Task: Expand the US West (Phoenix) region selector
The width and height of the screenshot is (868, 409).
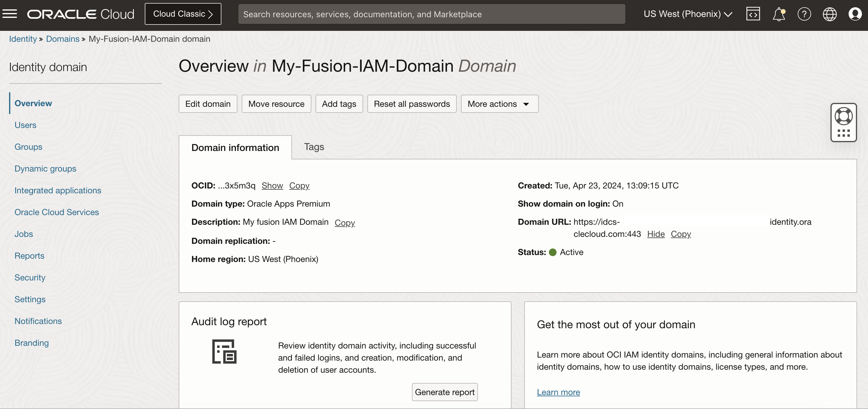Action: (687, 14)
